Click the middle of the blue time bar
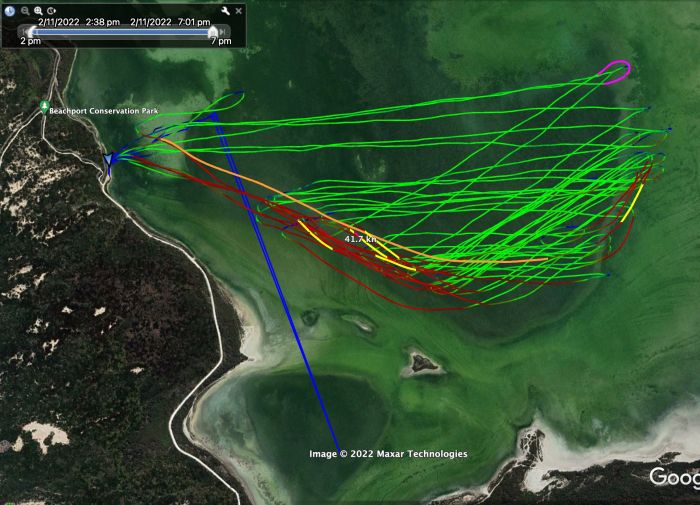The image size is (700, 505). (122, 32)
